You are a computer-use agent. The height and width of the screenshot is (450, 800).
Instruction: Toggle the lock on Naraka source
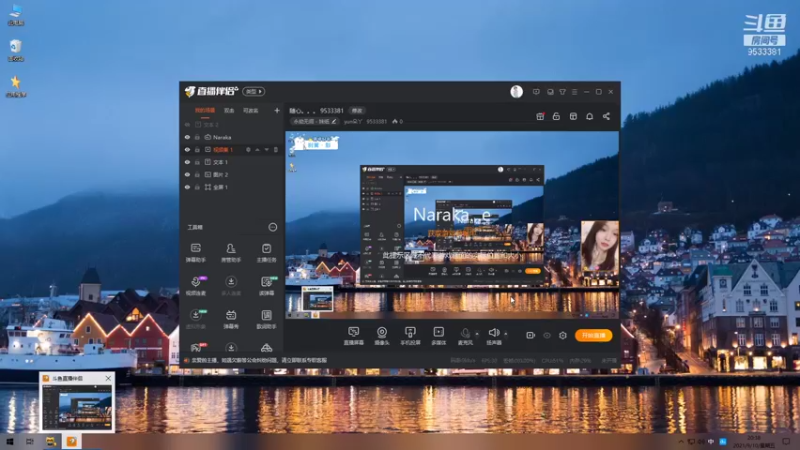197,137
